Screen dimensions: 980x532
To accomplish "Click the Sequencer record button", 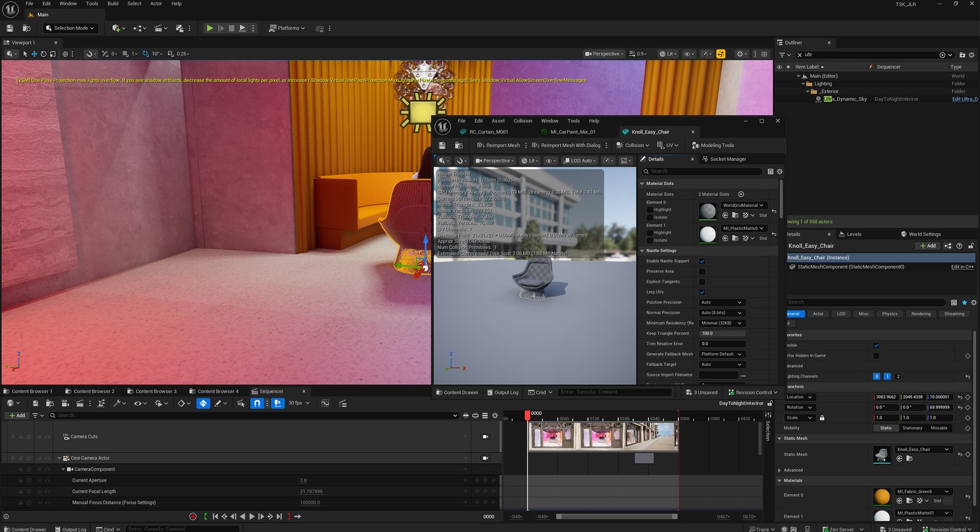I will (193, 517).
